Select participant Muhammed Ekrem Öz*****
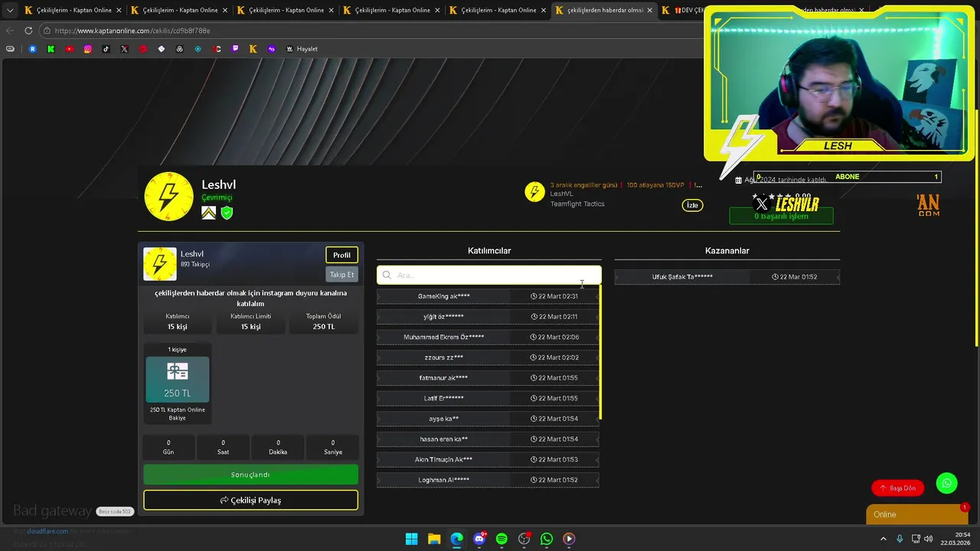Image resolution: width=980 pixels, height=551 pixels. tap(488, 337)
